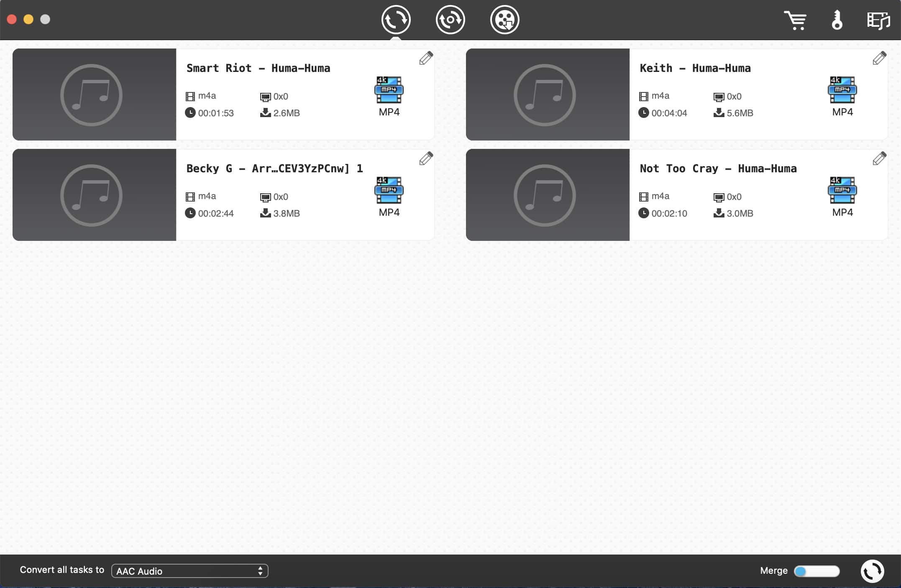
Task: Open the media library icon at top right
Action: pyautogui.click(x=878, y=20)
